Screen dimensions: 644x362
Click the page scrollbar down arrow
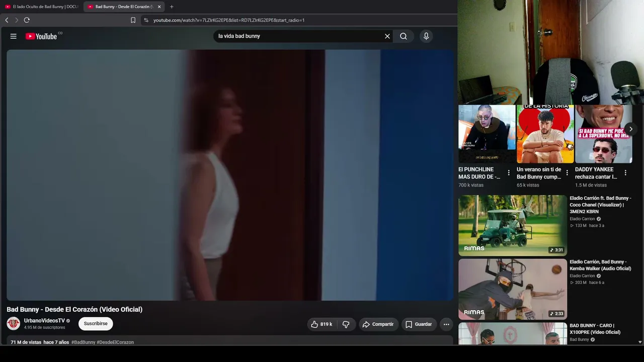[x=640, y=342]
